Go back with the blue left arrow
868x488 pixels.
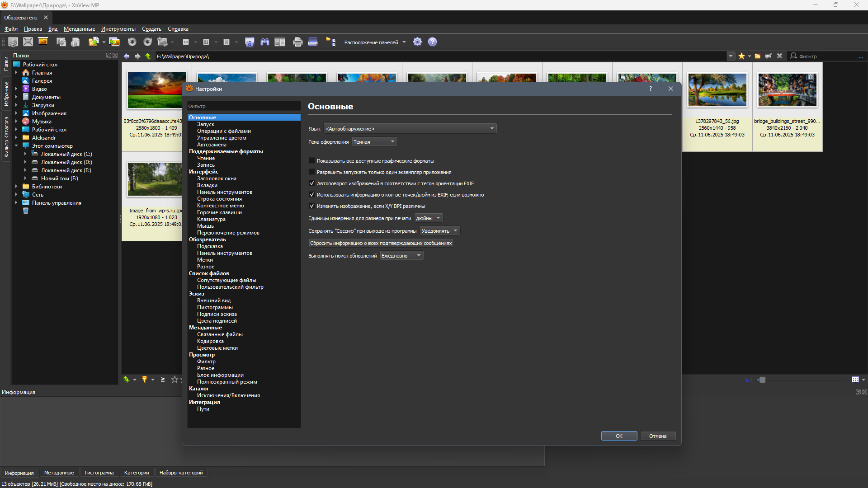pos(127,56)
